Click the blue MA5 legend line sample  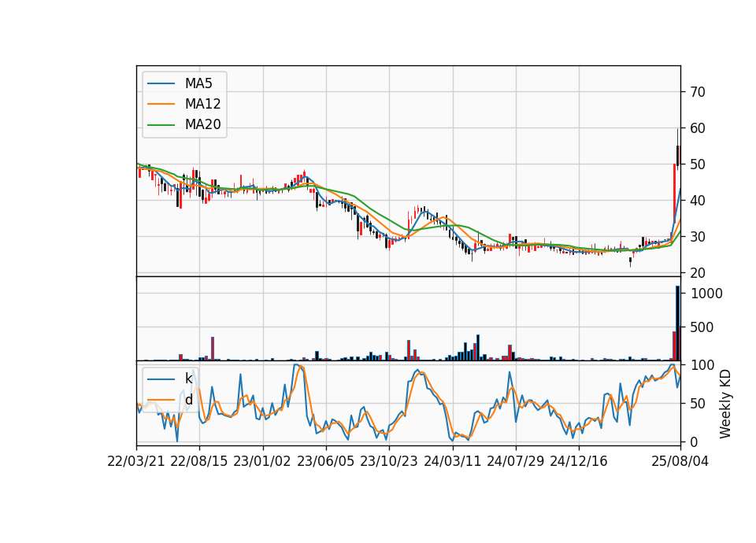[161, 83]
